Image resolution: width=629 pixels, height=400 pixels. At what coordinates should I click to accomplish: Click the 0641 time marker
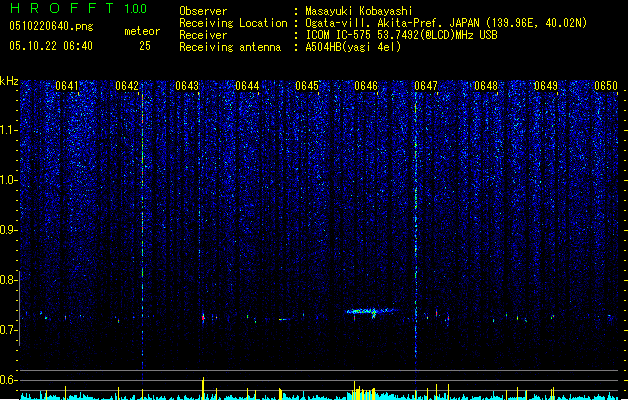[67, 86]
